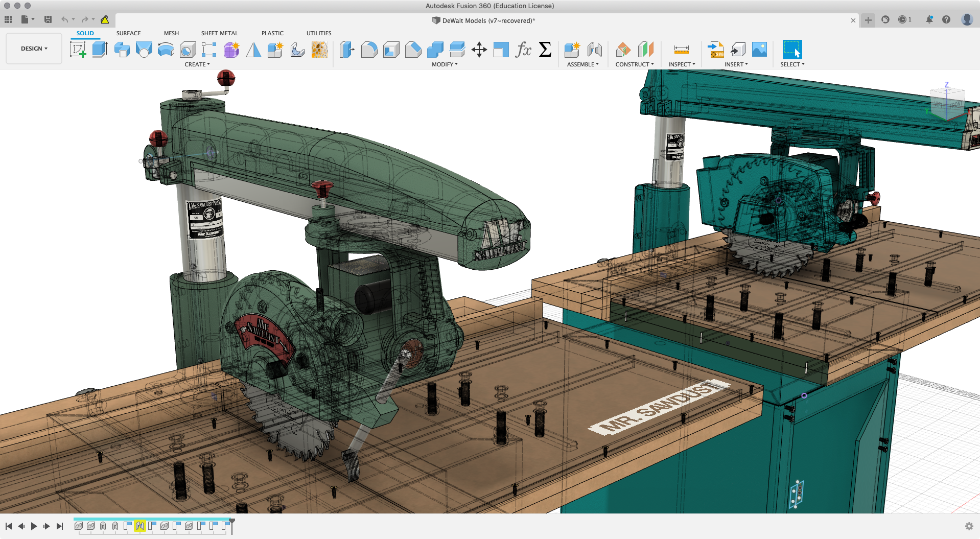The image size is (980, 539).
Task: Switch to the UTILITIES tab
Action: coord(319,33)
